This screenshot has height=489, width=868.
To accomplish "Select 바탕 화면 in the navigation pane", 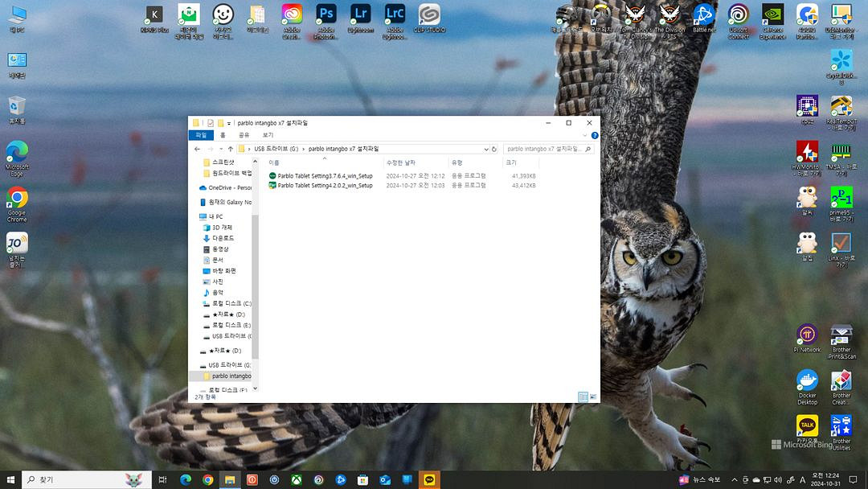I will 223,271.
